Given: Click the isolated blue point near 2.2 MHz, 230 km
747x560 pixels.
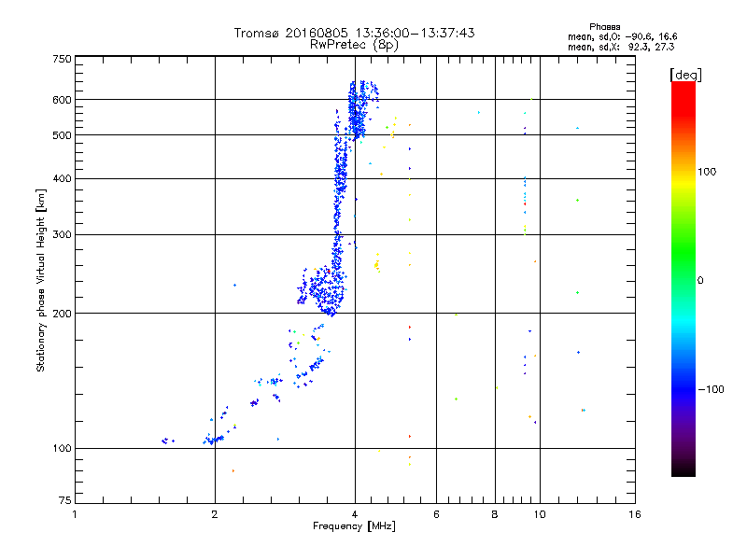Looking at the screenshot, I should [234, 286].
